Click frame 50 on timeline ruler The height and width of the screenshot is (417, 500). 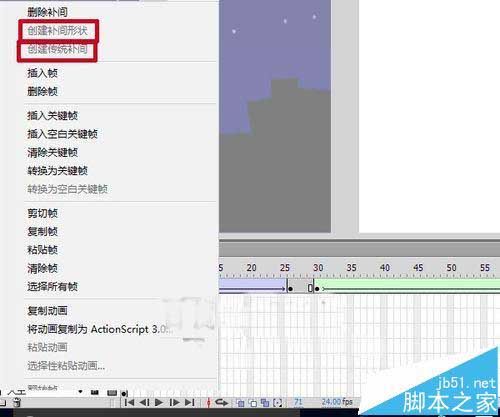coord(451,268)
